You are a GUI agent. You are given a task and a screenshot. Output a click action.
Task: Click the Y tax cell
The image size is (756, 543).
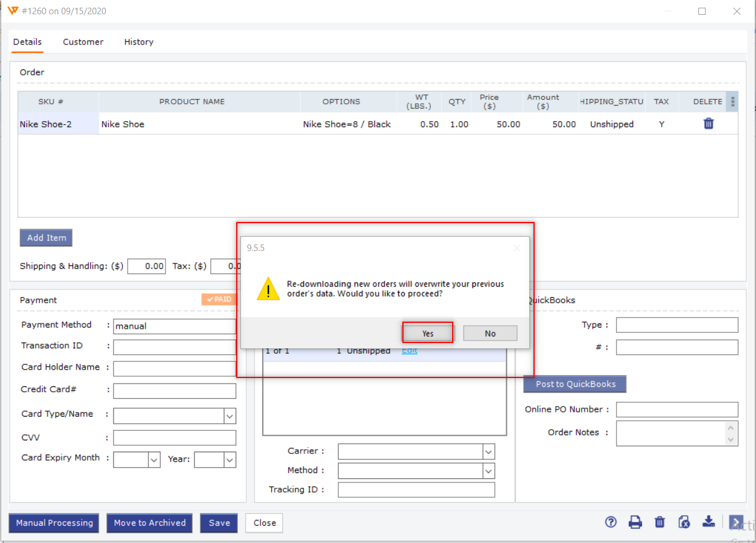click(x=662, y=124)
